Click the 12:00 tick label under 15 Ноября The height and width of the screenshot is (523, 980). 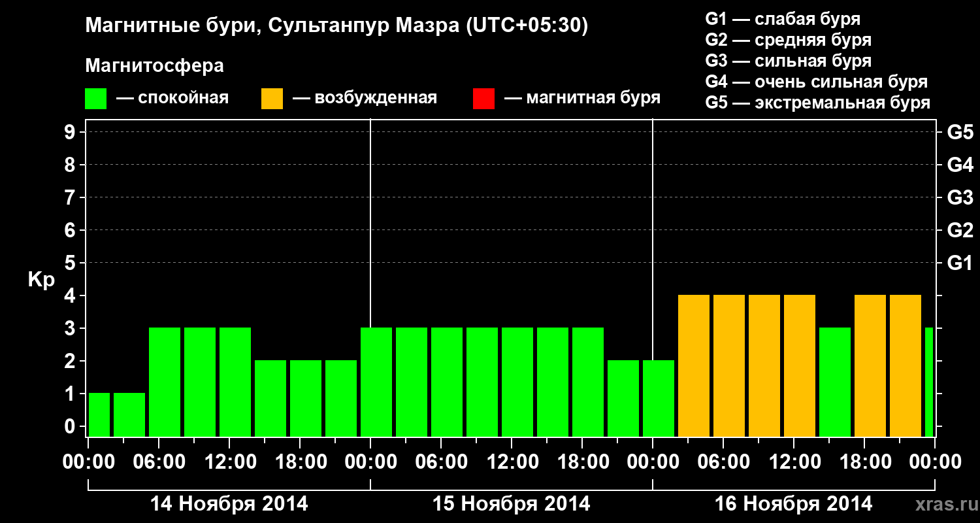[512, 462]
